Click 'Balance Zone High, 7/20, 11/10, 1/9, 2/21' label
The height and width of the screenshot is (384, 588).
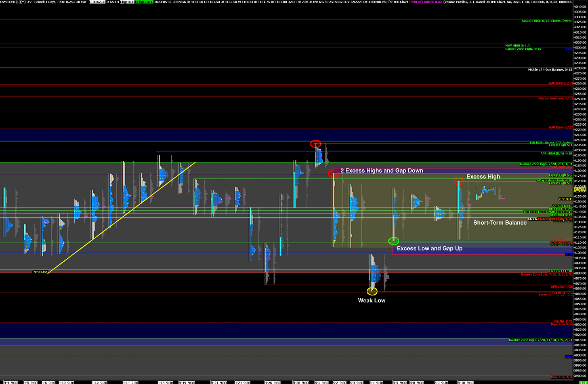pyautogui.click(x=540, y=340)
